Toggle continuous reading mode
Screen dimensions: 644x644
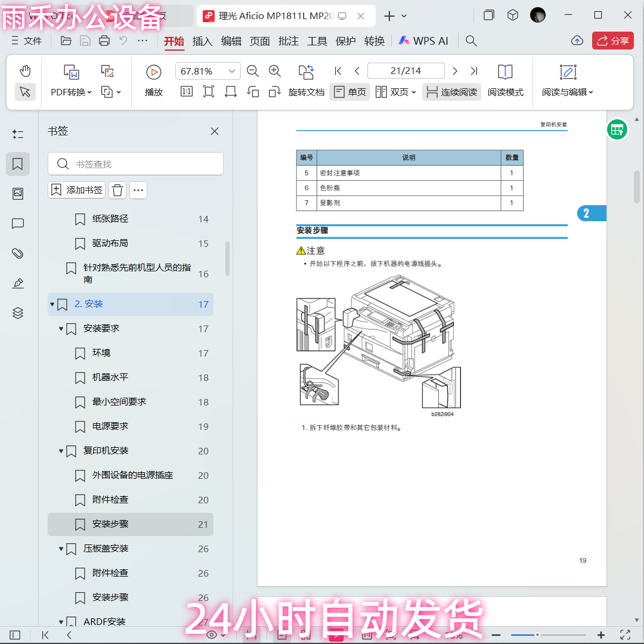point(451,92)
